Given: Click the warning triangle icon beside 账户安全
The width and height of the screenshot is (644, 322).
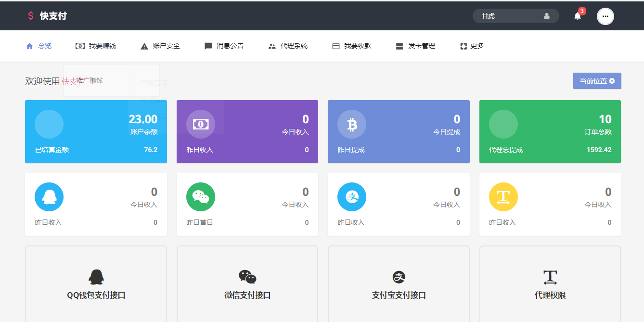Looking at the screenshot, I should pos(144,46).
